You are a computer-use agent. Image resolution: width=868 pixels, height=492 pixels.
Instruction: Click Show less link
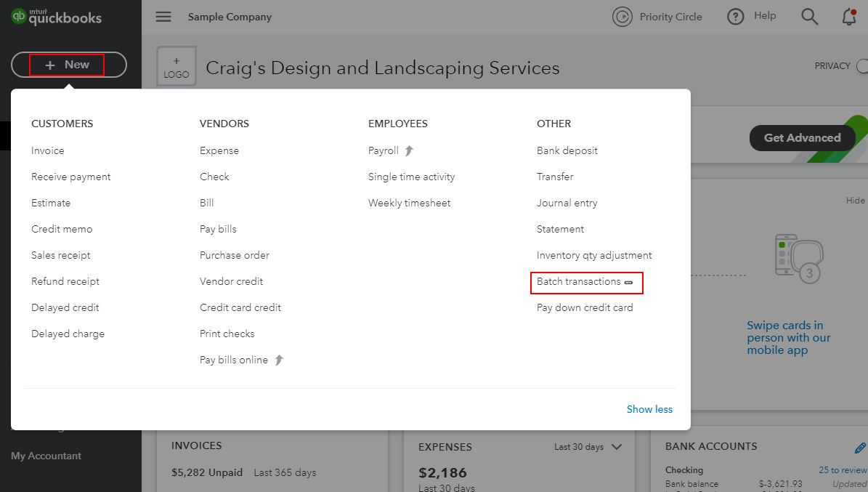pyautogui.click(x=649, y=409)
